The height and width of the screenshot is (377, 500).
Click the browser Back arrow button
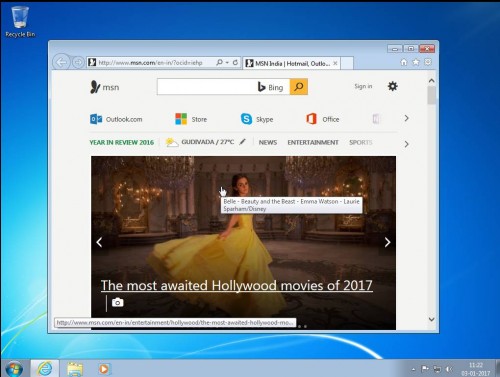pos(61,62)
